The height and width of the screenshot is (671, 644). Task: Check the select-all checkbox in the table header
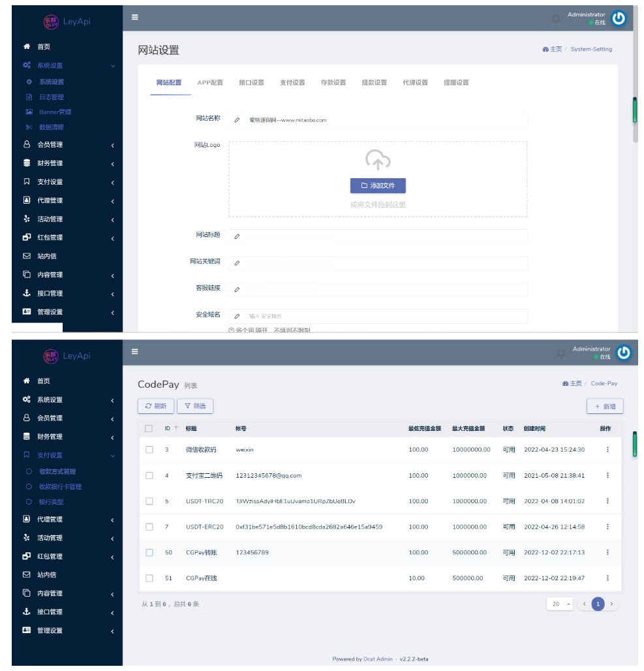(x=149, y=429)
